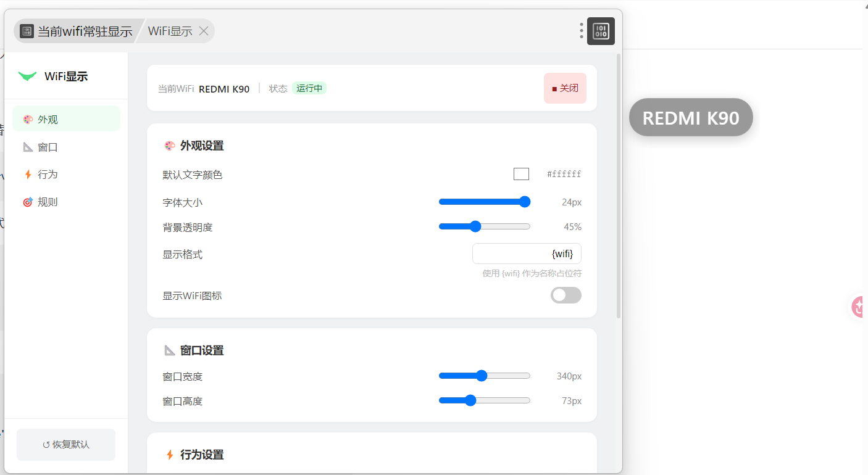Viewport: 868px width, 475px height.
Task: Click the floating REDMI K90 WiFi badge
Action: 691,117
